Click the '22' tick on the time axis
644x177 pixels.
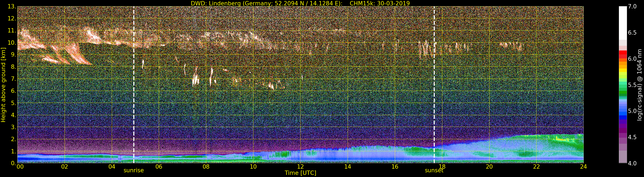coord(536,167)
